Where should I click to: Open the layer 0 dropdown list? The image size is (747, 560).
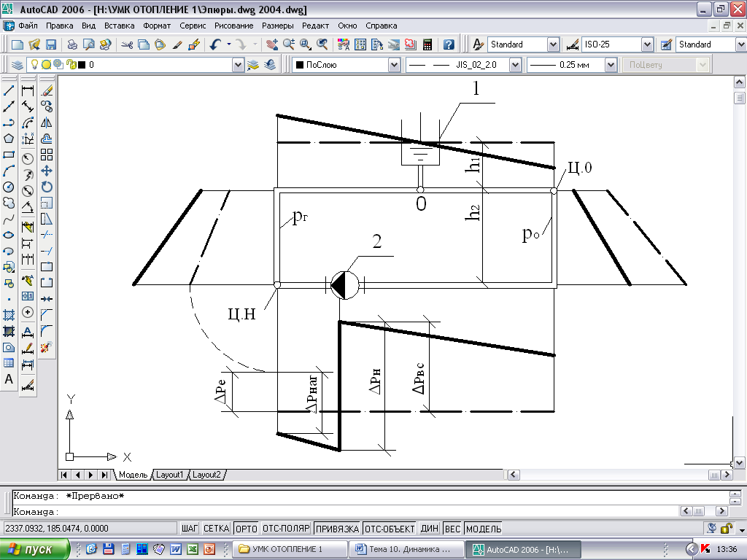[238, 65]
